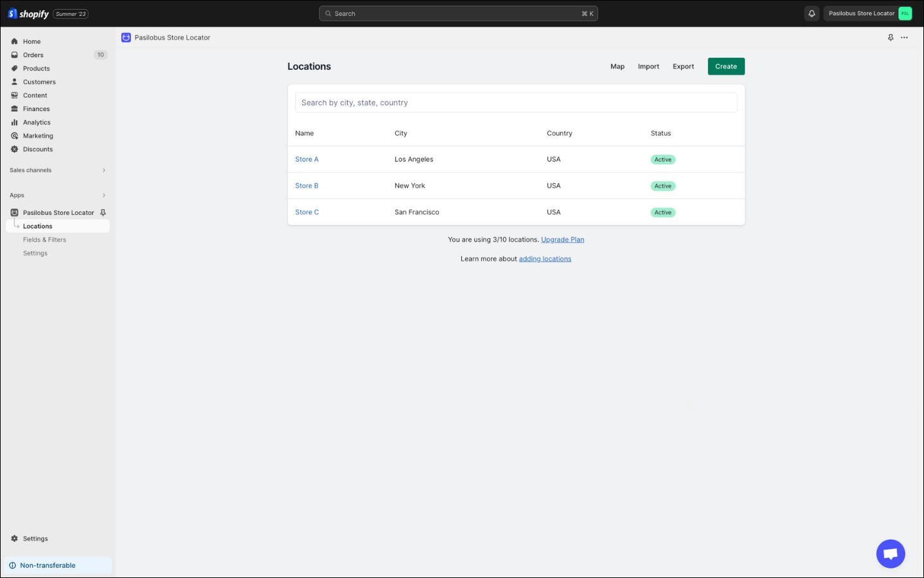924x578 pixels.
Task: Unpin Pasilobus Store Locator in sidebar
Action: [x=103, y=213]
